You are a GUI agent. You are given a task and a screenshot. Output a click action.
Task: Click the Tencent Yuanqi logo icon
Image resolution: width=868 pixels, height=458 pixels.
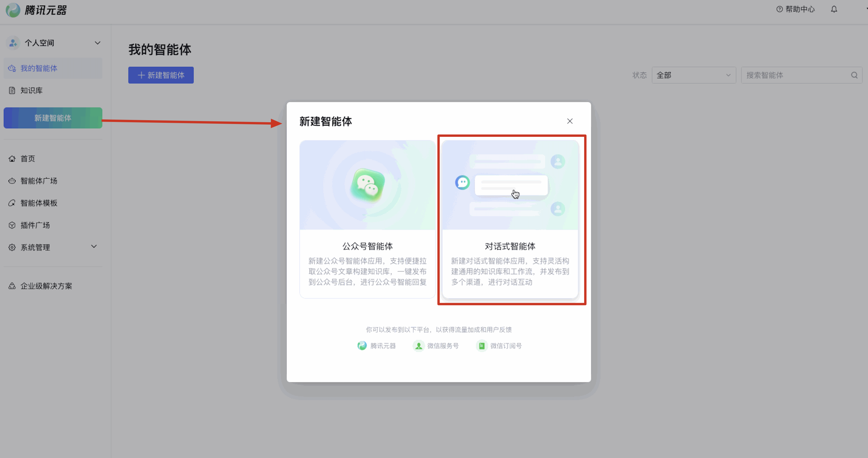tap(13, 10)
